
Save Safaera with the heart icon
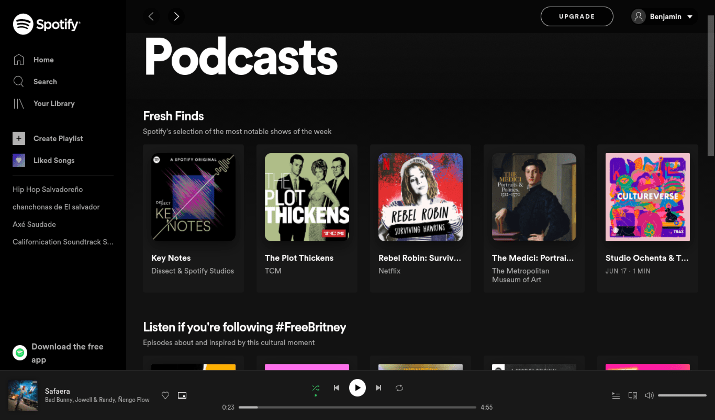pos(166,395)
